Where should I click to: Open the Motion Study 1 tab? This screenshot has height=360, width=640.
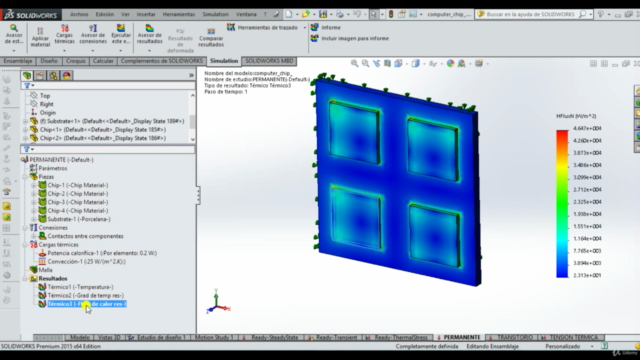[213, 338]
